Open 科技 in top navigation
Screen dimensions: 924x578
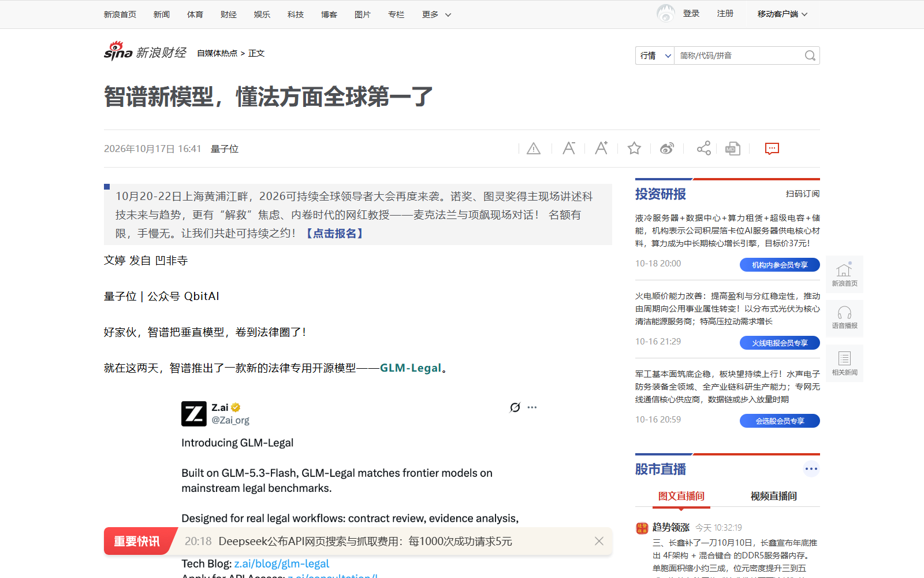pyautogui.click(x=296, y=14)
